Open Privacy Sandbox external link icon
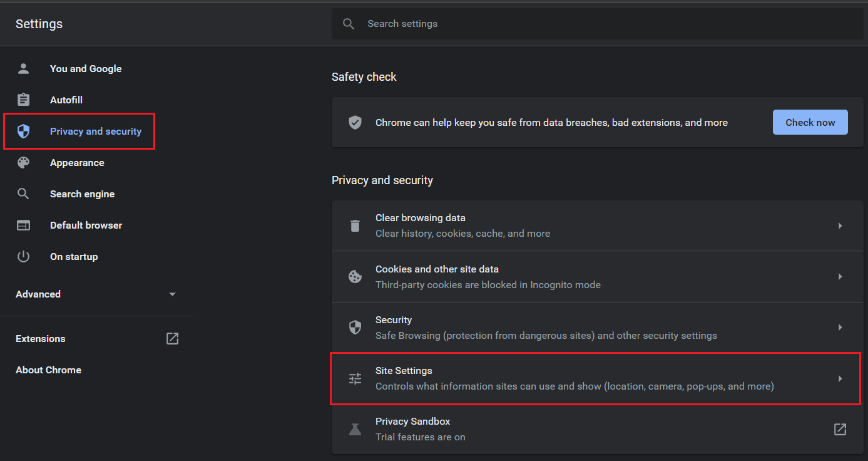This screenshot has height=461, width=868. pos(840,429)
